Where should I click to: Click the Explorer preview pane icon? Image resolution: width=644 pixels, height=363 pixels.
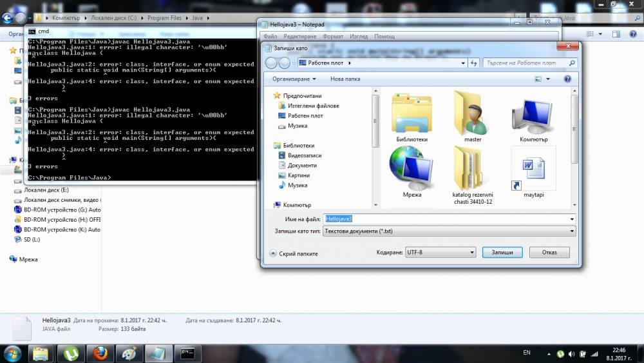pos(616,34)
